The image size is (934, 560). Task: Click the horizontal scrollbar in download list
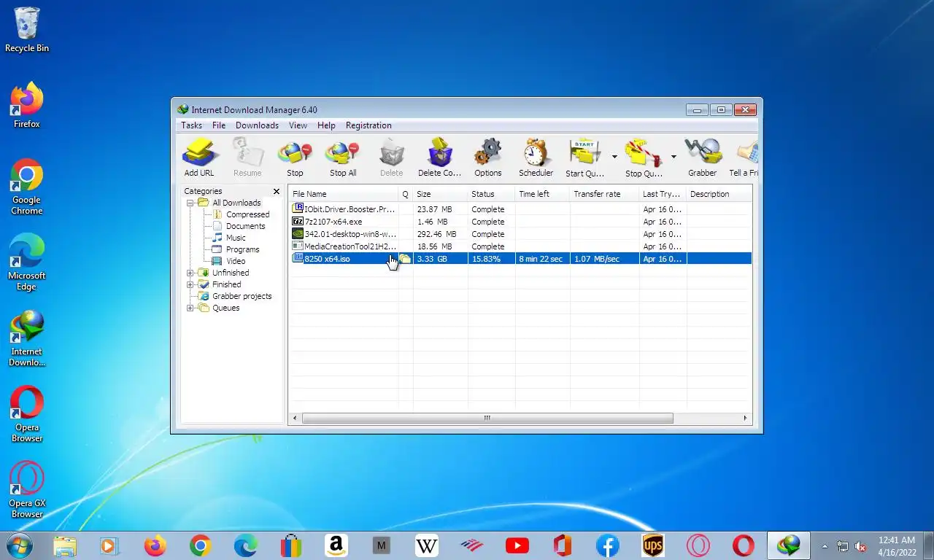pos(487,419)
